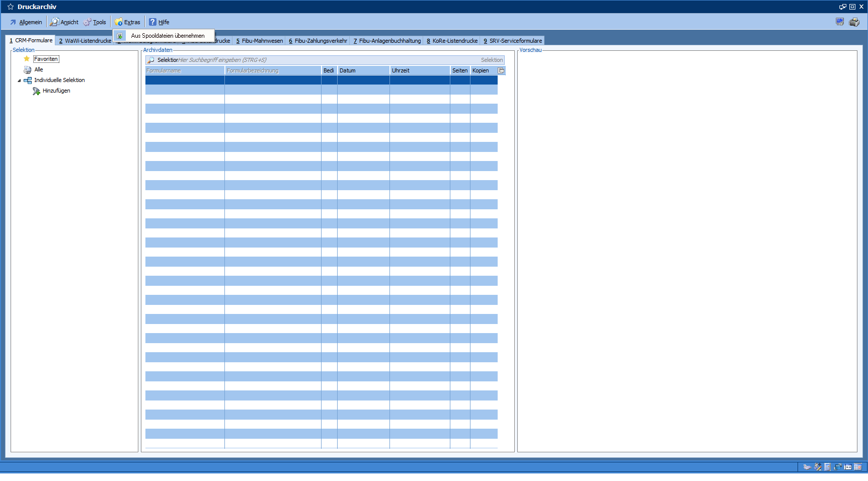Open the calendar icon in the status bar
868x481 pixels.
[x=858, y=467]
